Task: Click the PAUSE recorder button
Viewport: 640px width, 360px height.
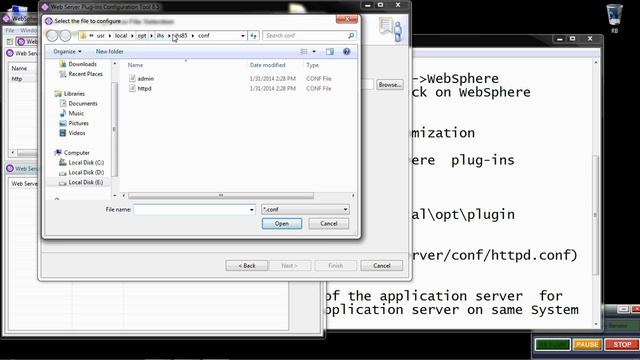Action: [x=587, y=344]
